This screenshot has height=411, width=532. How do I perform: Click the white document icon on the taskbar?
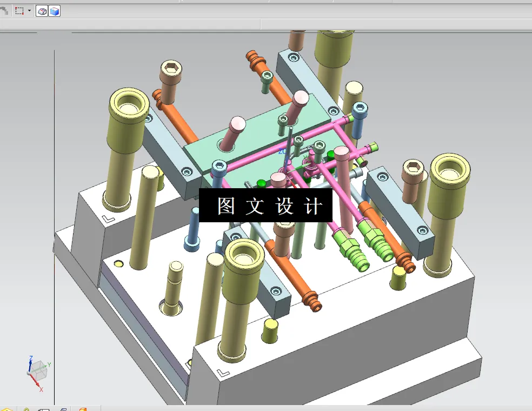click(x=45, y=409)
